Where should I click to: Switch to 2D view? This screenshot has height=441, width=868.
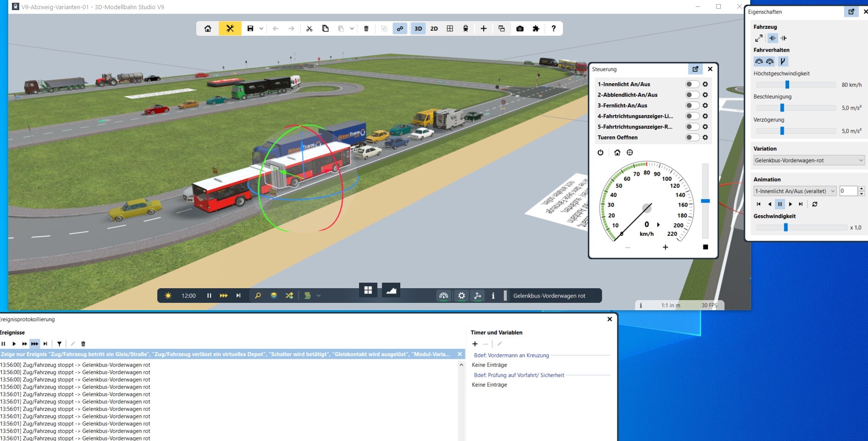[434, 28]
